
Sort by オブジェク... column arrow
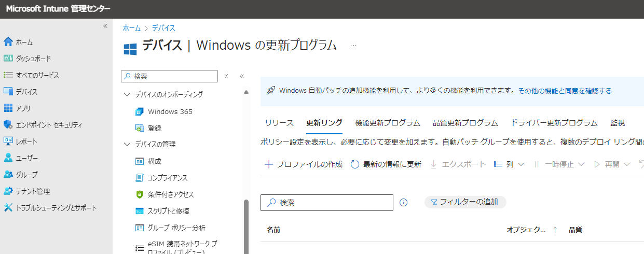pos(555,230)
